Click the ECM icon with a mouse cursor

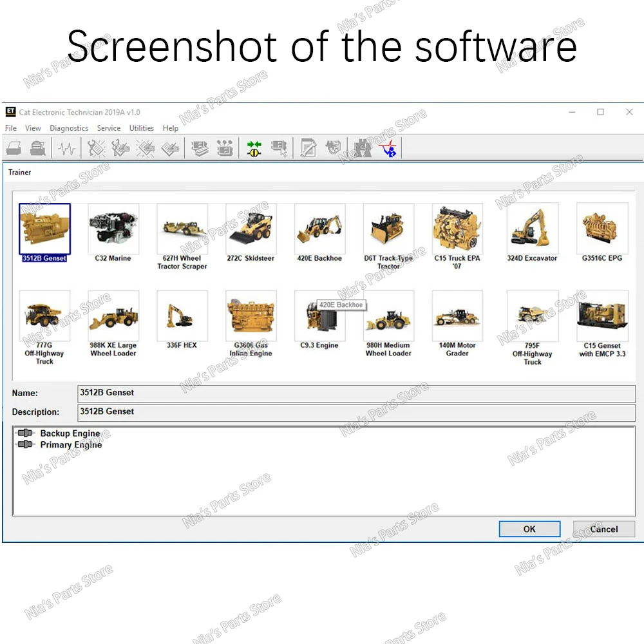click(279, 148)
